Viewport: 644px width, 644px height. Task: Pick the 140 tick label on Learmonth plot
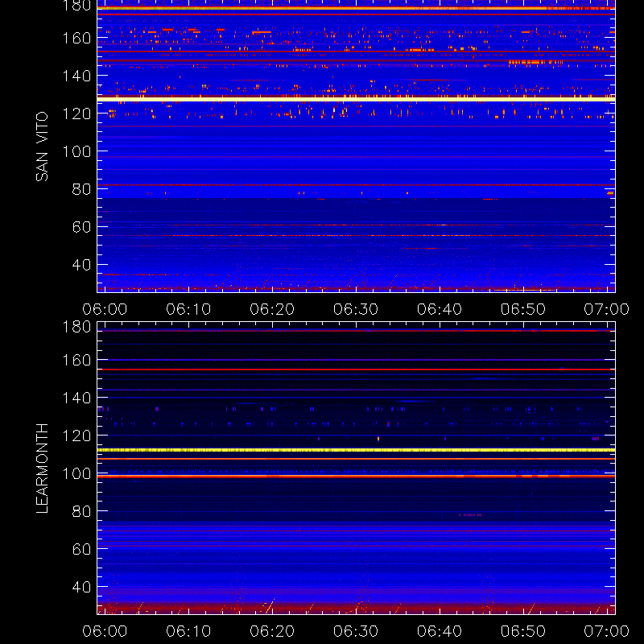coord(76,398)
